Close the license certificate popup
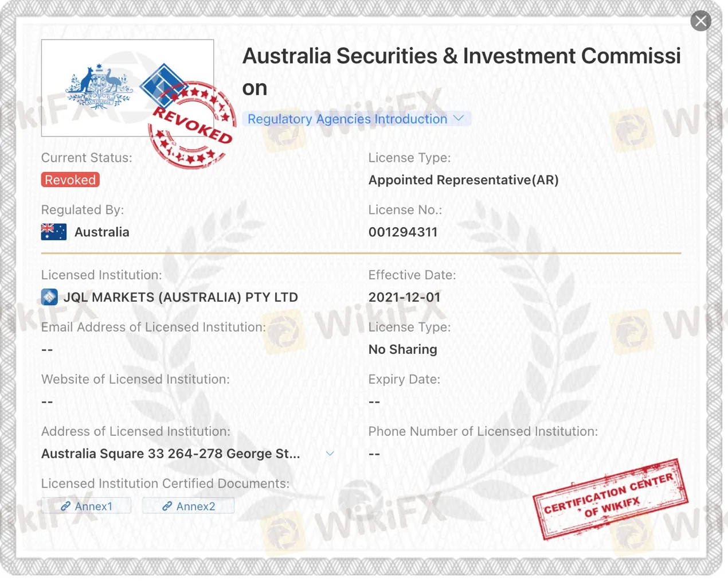Image resolution: width=728 pixels, height=581 pixels. pyautogui.click(x=700, y=21)
